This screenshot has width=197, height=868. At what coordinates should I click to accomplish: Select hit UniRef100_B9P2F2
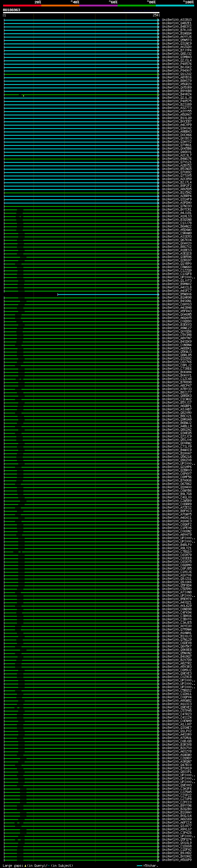point(177,186)
